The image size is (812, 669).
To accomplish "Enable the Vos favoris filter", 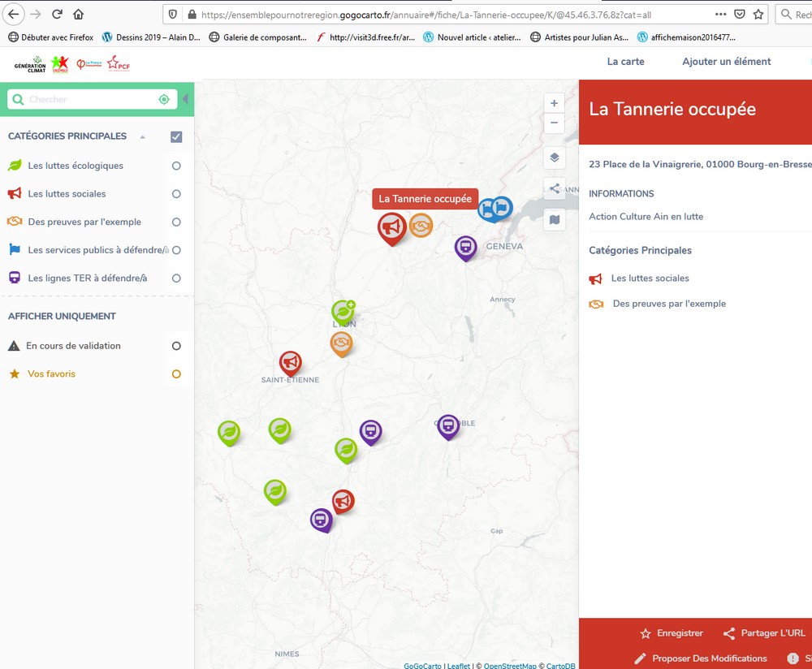I will tap(176, 374).
